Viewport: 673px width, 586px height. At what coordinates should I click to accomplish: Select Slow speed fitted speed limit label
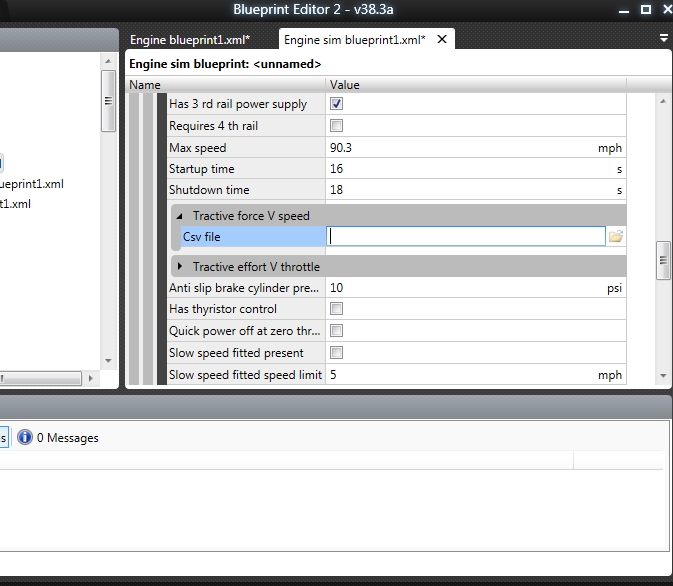coord(246,375)
